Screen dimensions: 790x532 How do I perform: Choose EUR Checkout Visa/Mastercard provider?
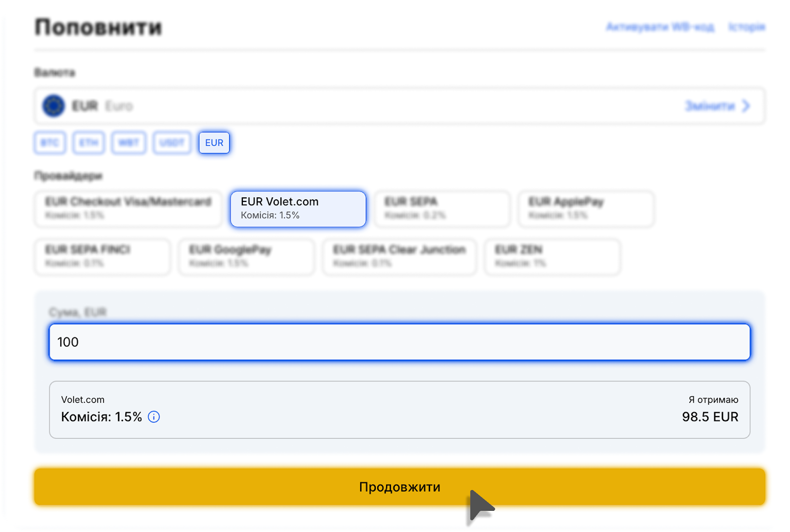click(x=128, y=209)
